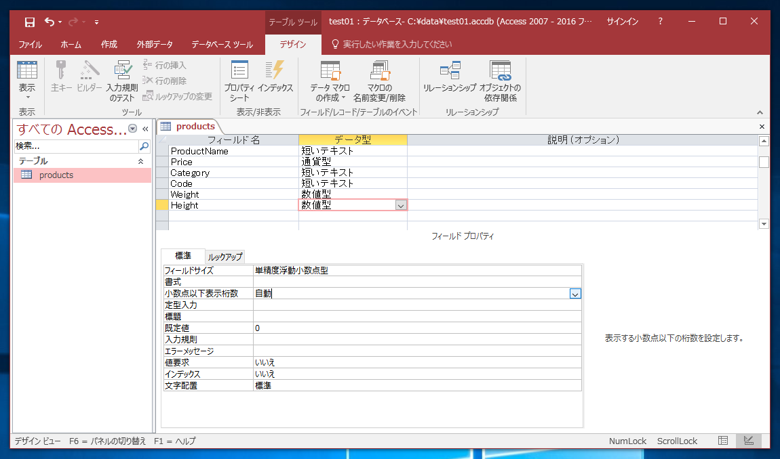Image resolution: width=780 pixels, height=459 pixels.
Task: Click the help question mark icon
Action: coord(660,21)
